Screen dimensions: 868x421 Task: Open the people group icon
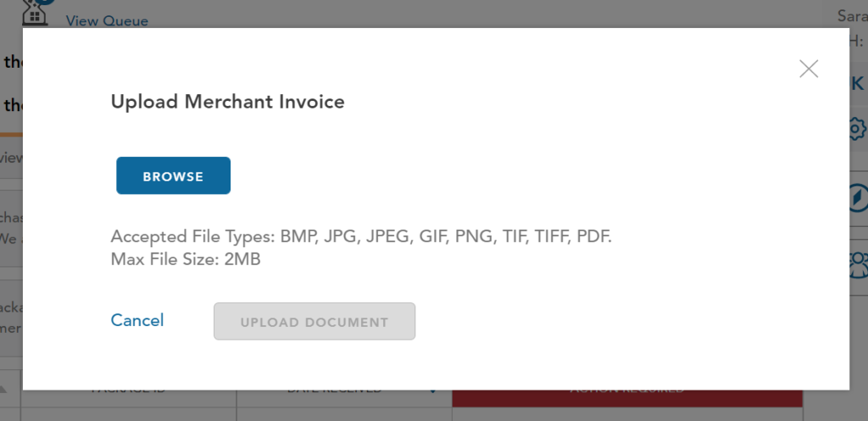tap(859, 264)
